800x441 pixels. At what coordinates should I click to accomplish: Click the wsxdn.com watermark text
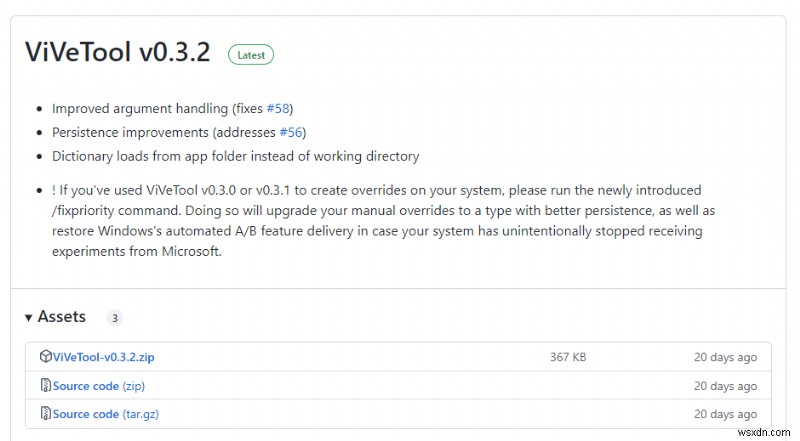tap(764, 432)
